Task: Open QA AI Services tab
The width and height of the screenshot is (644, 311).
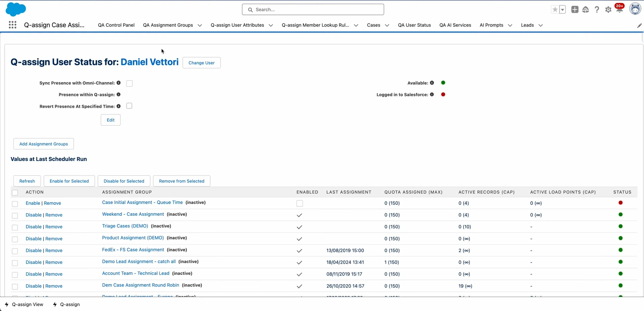Action: [455, 25]
